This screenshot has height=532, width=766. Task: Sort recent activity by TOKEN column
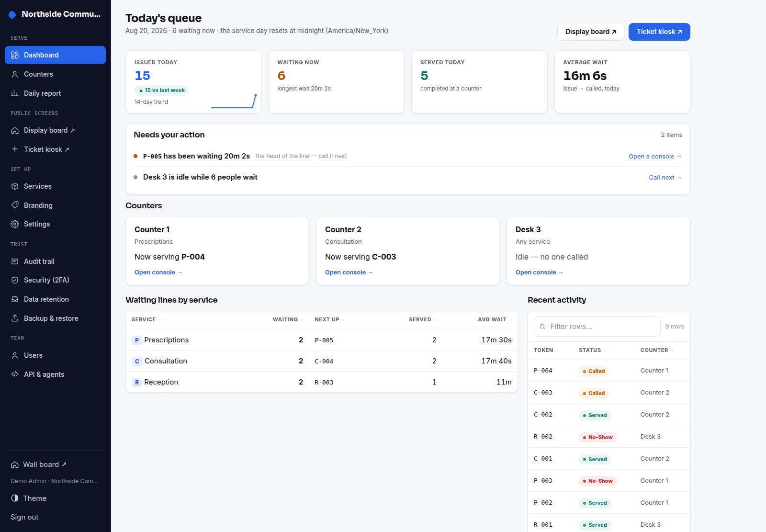point(546,350)
